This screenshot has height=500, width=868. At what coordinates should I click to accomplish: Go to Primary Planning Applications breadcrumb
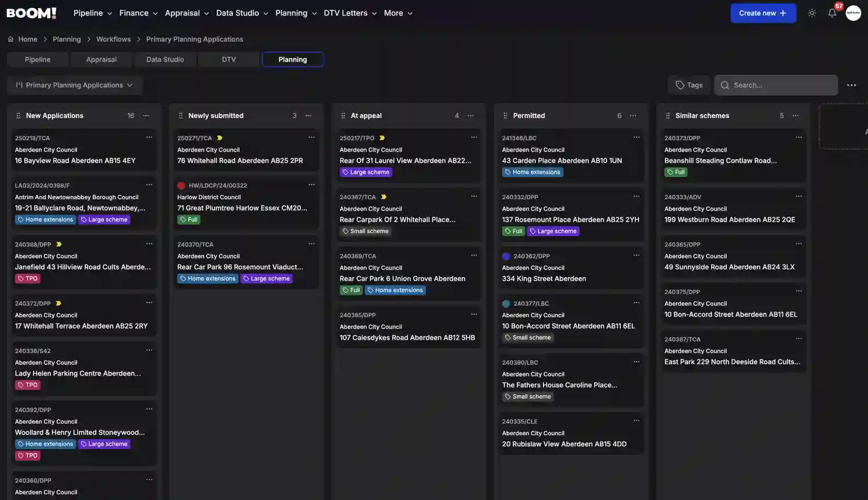pos(194,39)
